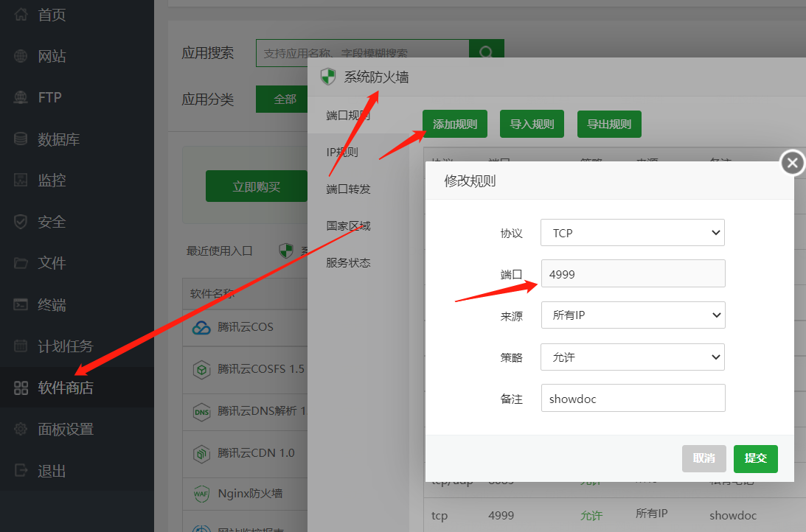Select the 端口转发 tab in firewall

[x=358, y=189]
